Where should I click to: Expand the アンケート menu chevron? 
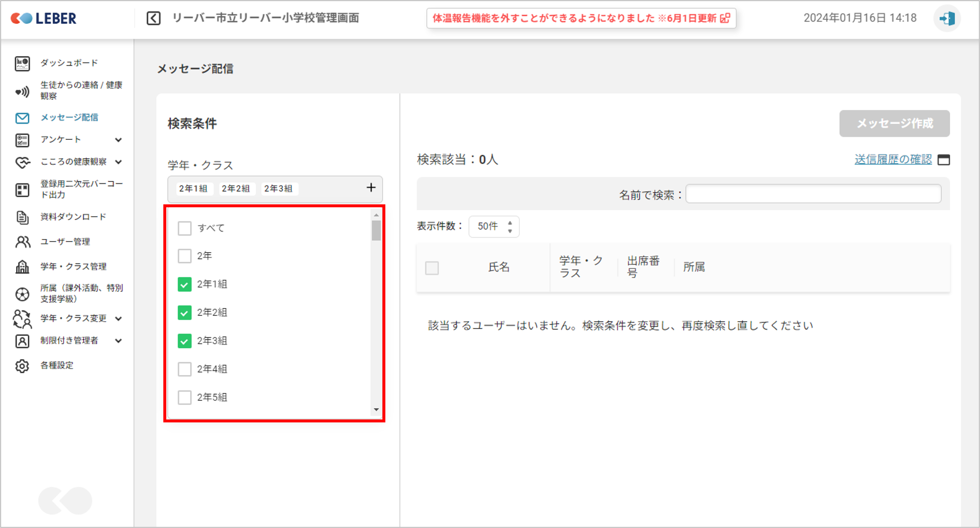[118, 140]
